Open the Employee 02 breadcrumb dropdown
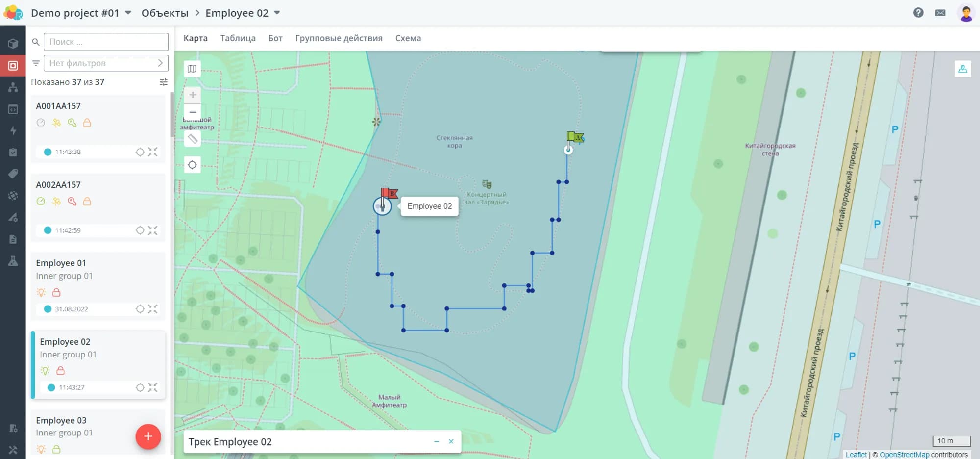Screen dimensions: 980x459 coord(277,13)
